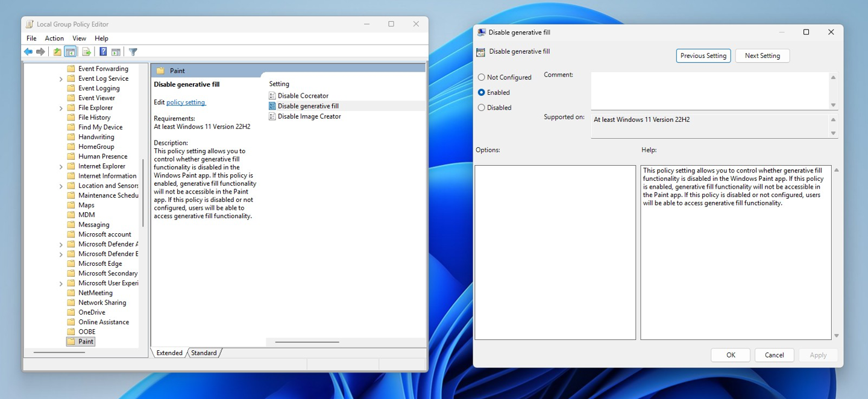The width and height of the screenshot is (868, 399).
Task: Click the Next Setting button
Action: click(762, 55)
